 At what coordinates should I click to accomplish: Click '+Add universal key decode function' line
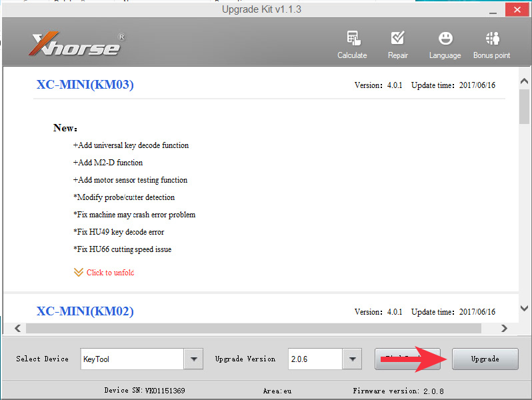point(131,145)
